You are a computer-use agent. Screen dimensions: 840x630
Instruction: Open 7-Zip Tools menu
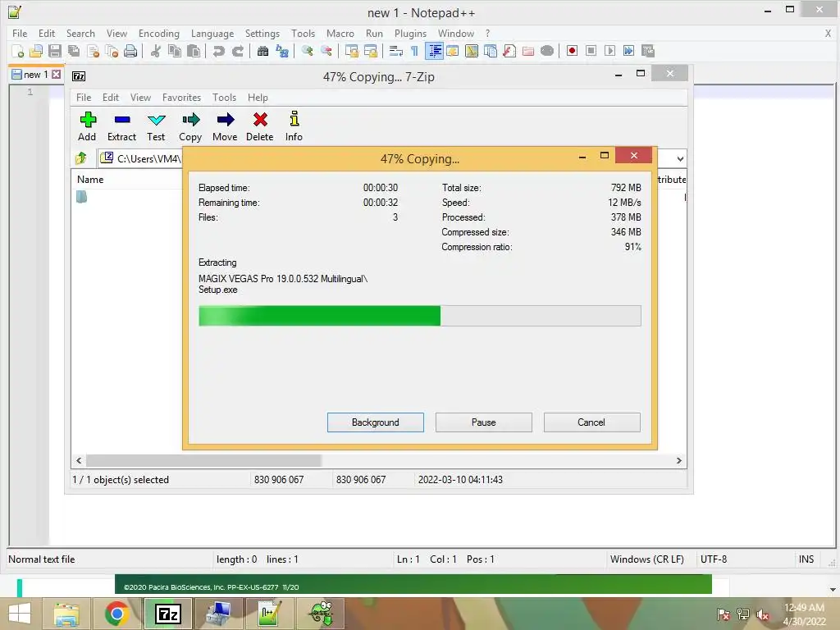[224, 98]
